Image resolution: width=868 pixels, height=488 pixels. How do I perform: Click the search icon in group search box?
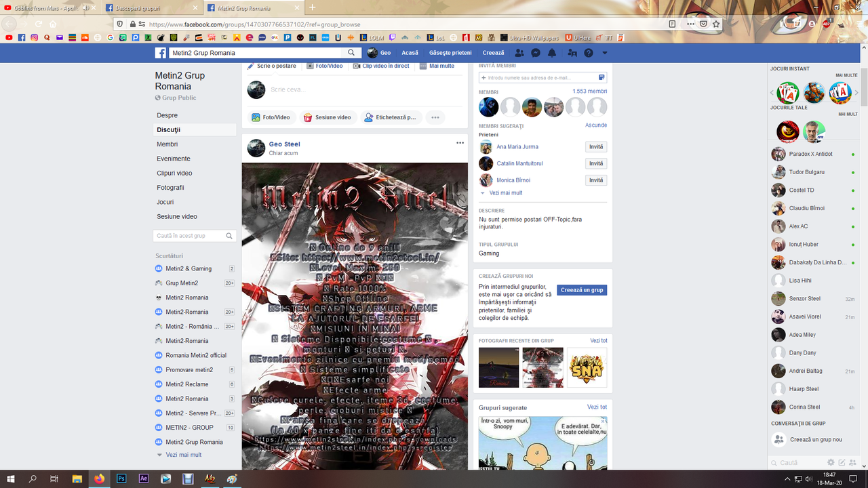click(229, 236)
